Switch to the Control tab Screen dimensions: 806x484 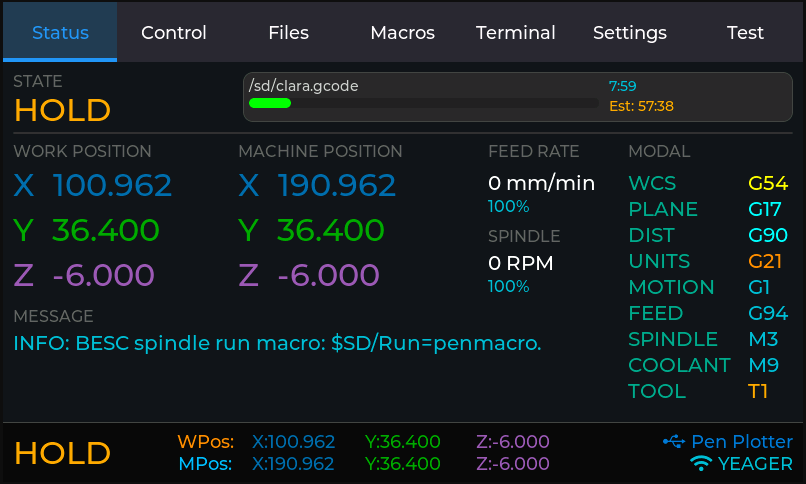174,33
